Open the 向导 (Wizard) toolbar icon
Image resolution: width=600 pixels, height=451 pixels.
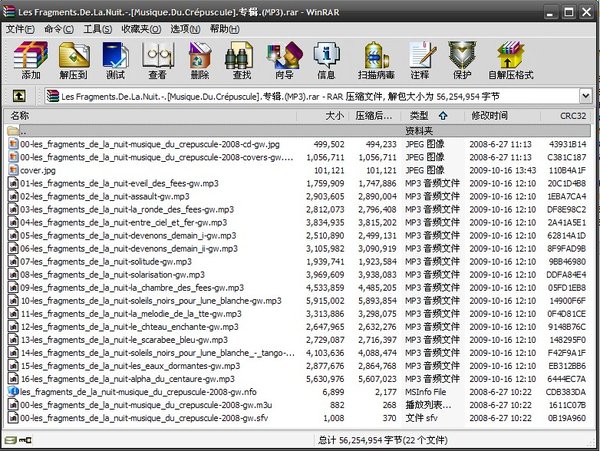(284, 60)
